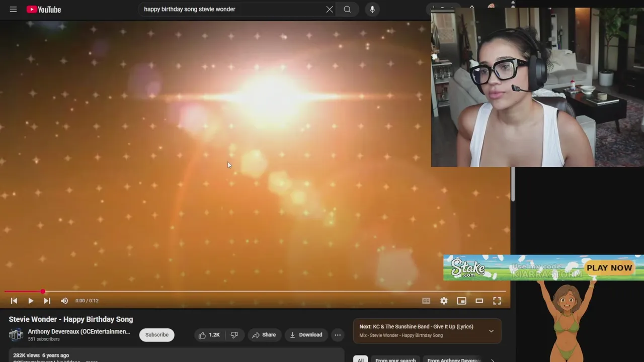
Task: Click the video title text
Action: tap(71, 319)
